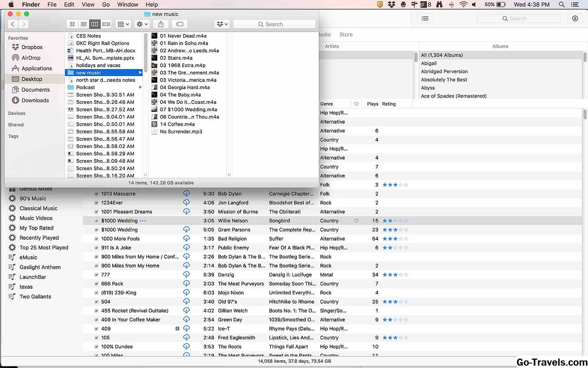Open the Apple menu
The height and width of the screenshot is (368, 588).
pyautogui.click(x=11, y=5)
